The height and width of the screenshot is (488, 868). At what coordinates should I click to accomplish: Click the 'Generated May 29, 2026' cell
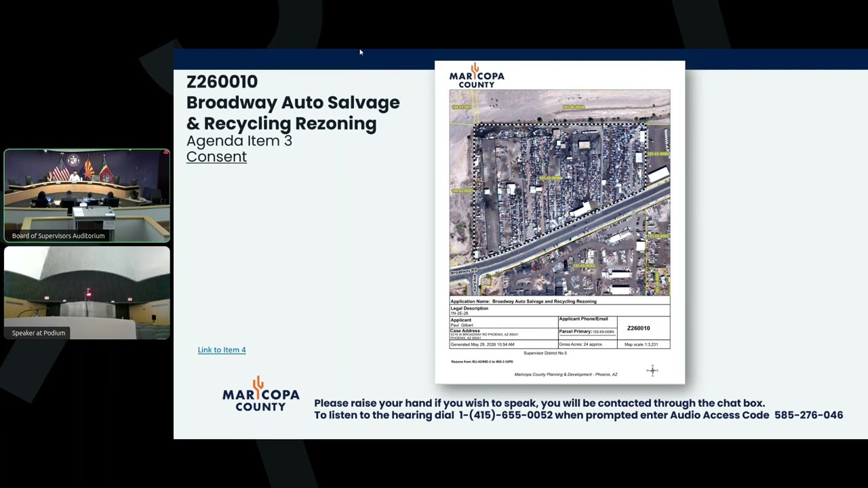(504, 344)
